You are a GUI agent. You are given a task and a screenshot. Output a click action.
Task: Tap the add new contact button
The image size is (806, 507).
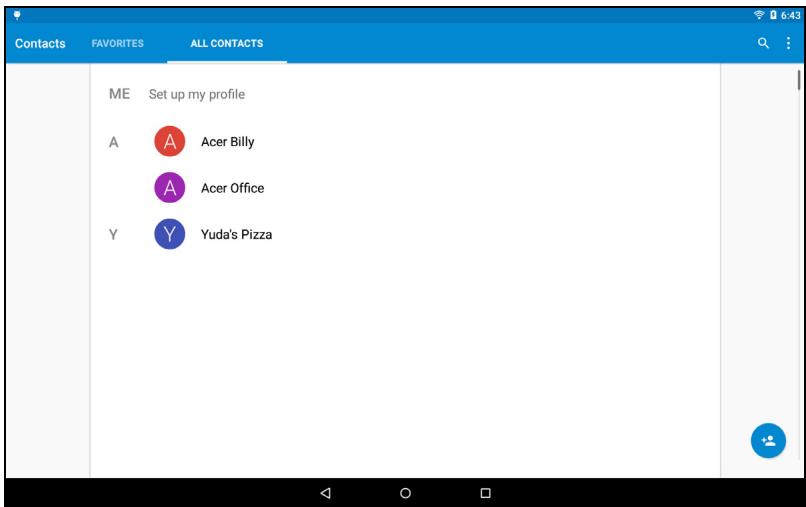point(768,441)
